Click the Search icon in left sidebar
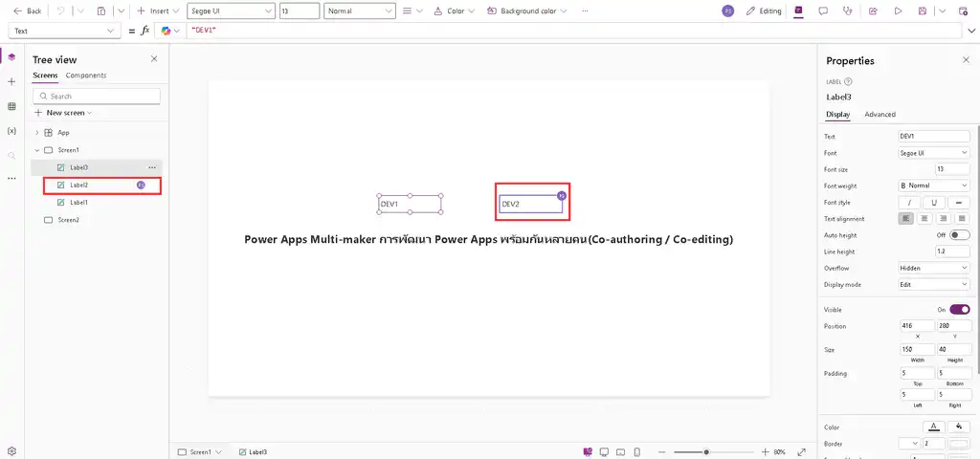 (x=11, y=156)
